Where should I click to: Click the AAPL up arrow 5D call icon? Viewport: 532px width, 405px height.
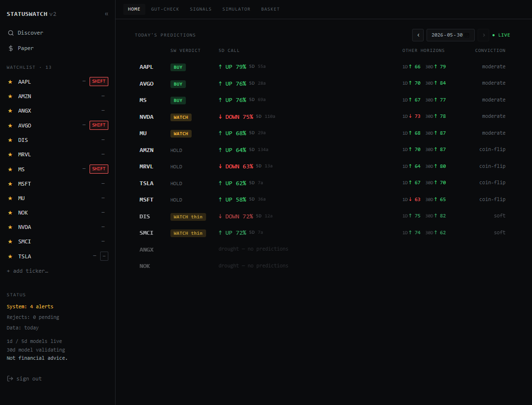220,67
